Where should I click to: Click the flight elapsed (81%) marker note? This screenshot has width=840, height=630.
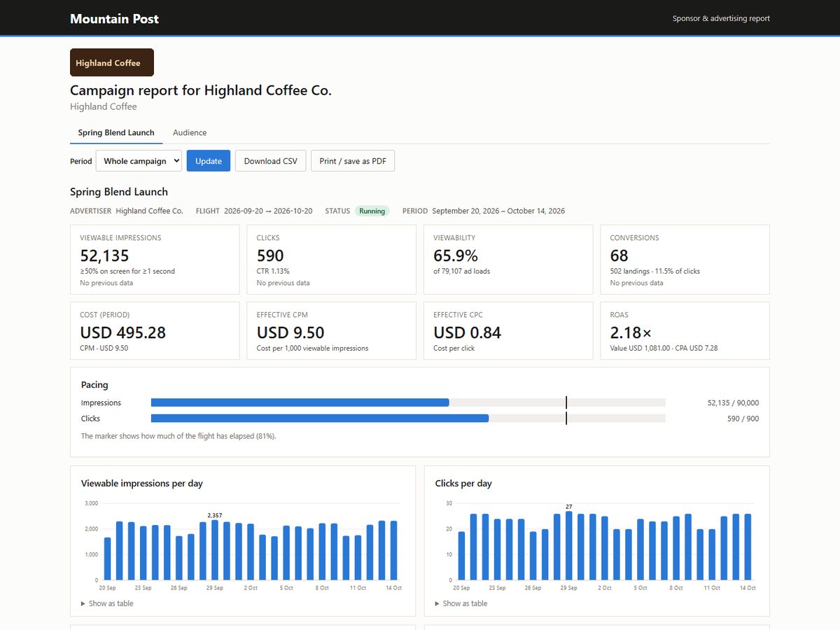click(x=178, y=435)
